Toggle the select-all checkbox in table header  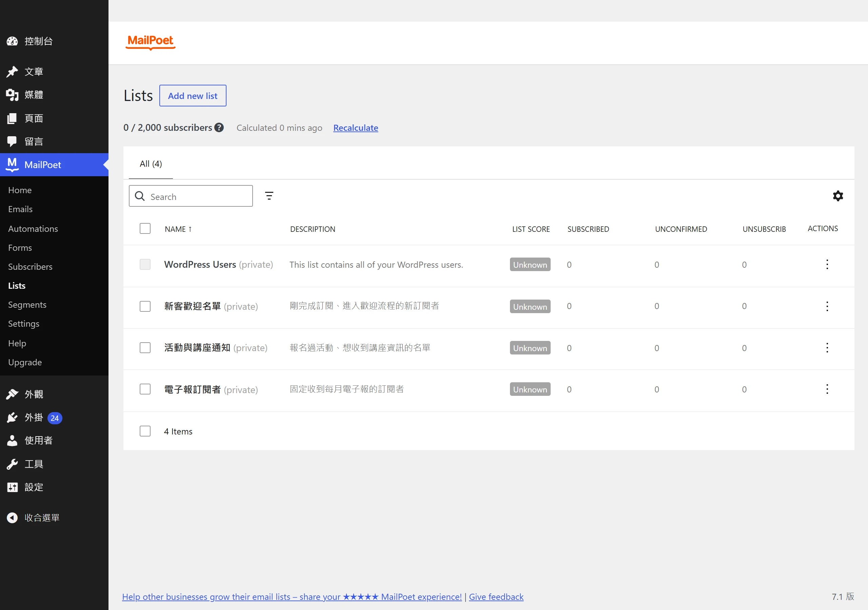tap(145, 229)
